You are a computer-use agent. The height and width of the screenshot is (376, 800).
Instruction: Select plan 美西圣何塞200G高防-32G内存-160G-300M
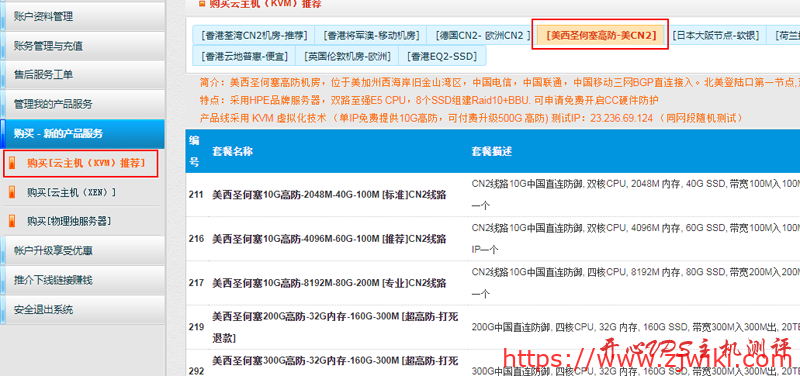tap(335, 327)
